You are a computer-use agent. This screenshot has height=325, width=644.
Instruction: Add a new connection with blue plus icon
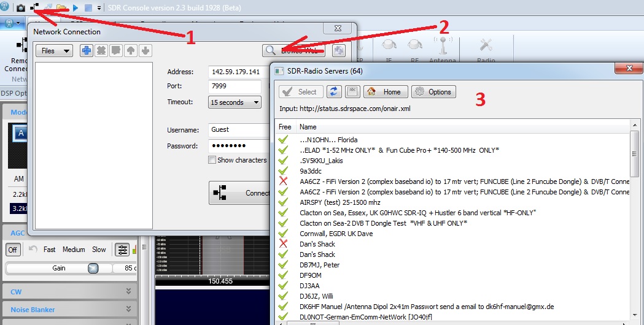pyautogui.click(x=86, y=50)
